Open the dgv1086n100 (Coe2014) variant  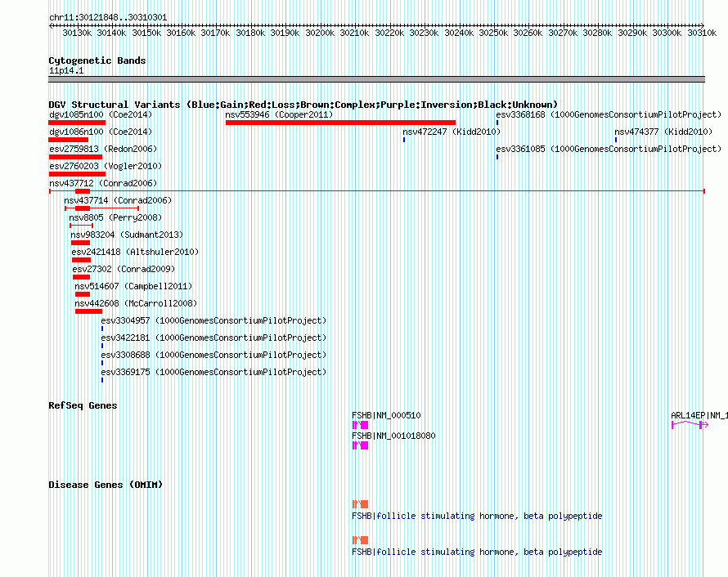(x=101, y=132)
